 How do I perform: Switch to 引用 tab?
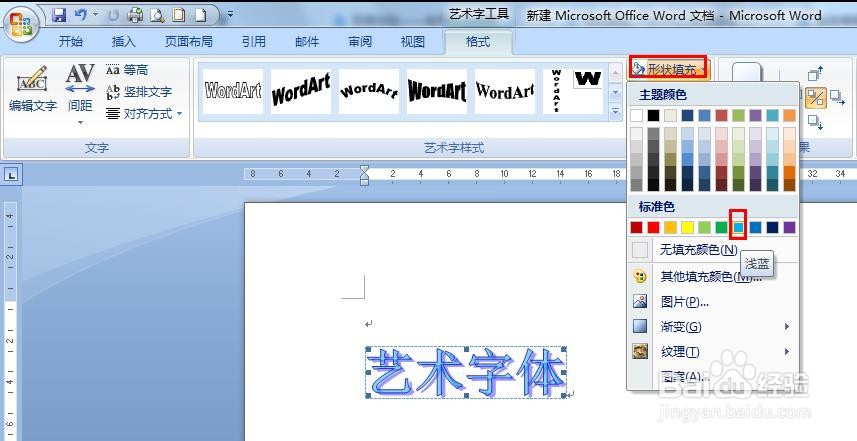pyautogui.click(x=254, y=42)
